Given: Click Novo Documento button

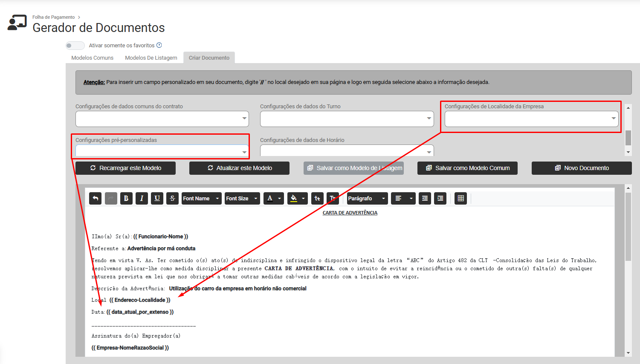Looking at the screenshot, I should [582, 168].
